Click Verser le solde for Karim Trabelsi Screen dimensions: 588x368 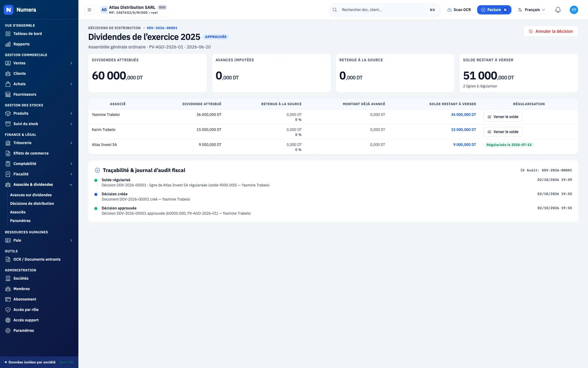pos(503,132)
